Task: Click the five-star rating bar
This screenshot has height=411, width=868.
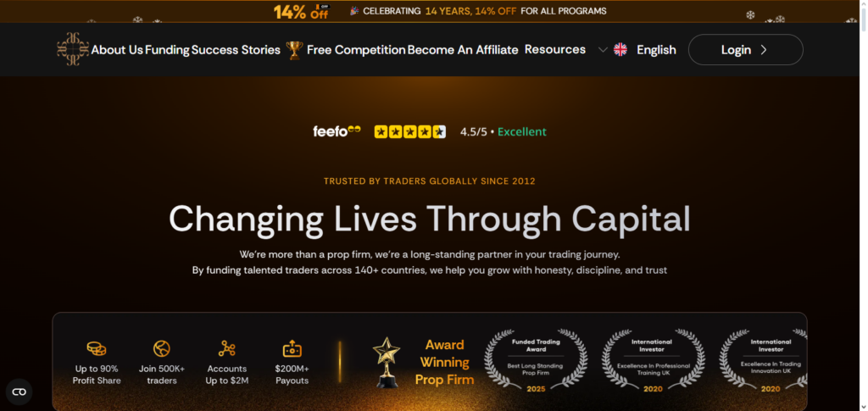Action: [409, 131]
